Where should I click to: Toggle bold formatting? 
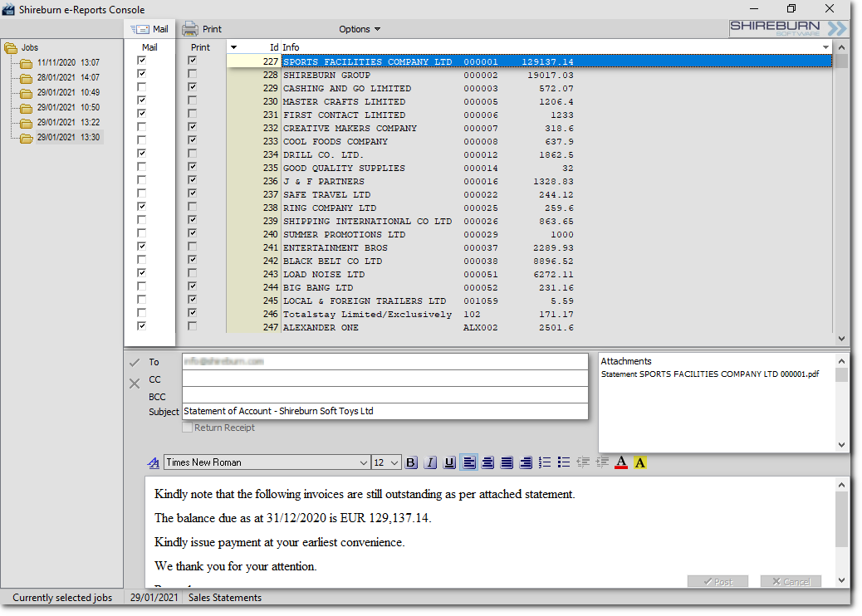[x=411, y=462]
